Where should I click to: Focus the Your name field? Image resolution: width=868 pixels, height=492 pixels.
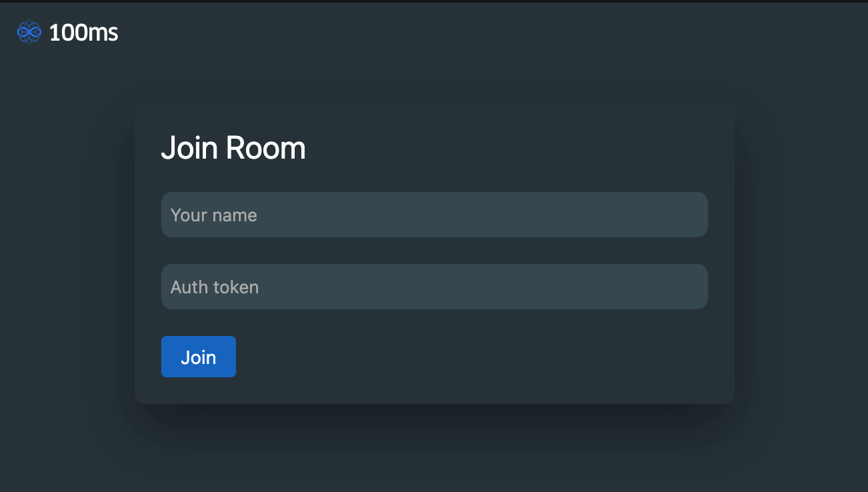[x=434, y=215]
